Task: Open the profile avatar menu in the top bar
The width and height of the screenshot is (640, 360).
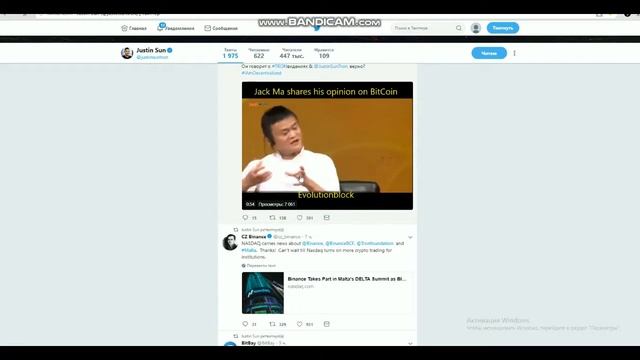Action: (476, 28)
